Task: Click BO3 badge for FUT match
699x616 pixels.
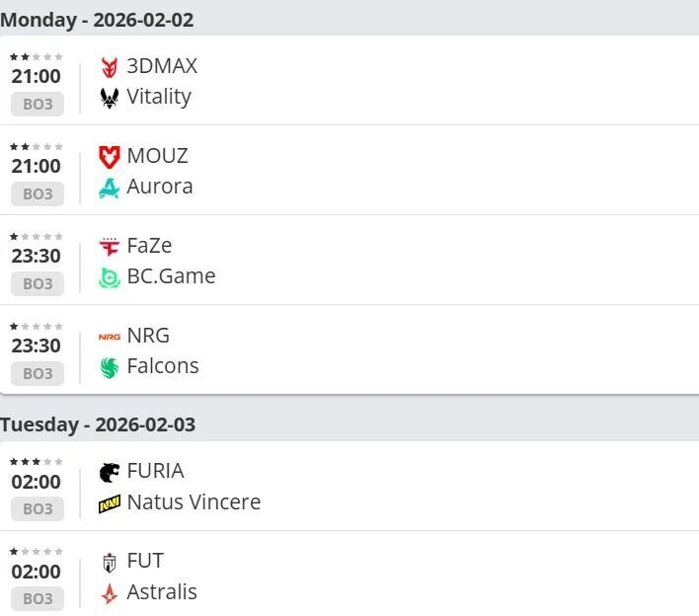Action: 38,598
